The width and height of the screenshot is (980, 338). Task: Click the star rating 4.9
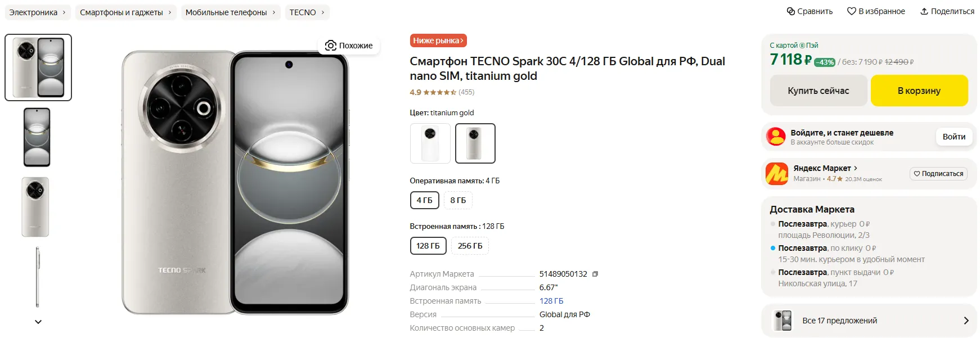tap(439, 92)
